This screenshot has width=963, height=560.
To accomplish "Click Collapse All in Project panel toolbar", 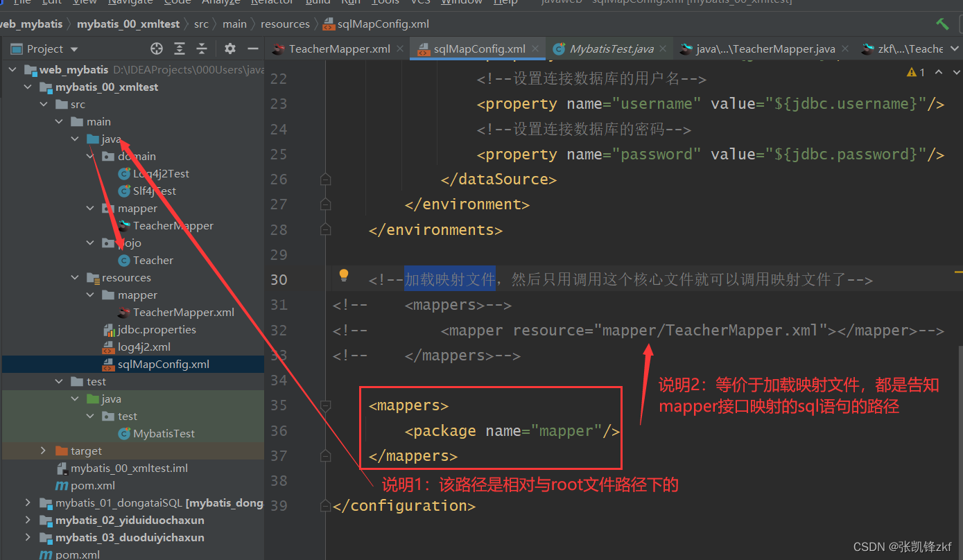I will click(202, 49).
